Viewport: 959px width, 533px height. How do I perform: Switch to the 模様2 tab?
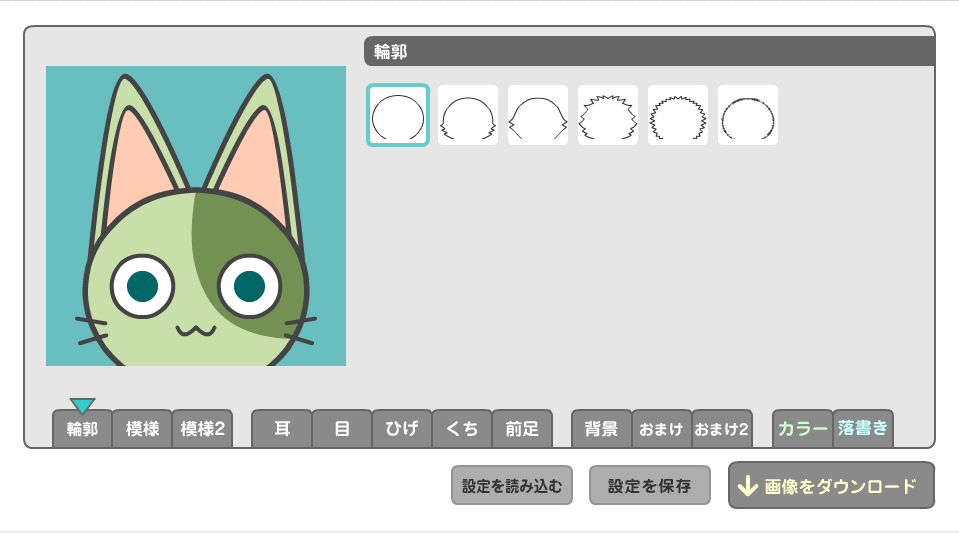[202, 429]
